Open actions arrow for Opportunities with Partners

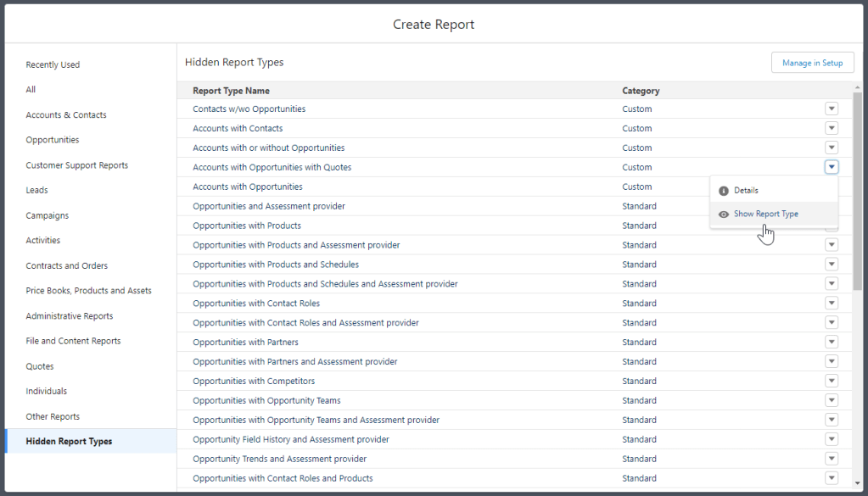832,343
